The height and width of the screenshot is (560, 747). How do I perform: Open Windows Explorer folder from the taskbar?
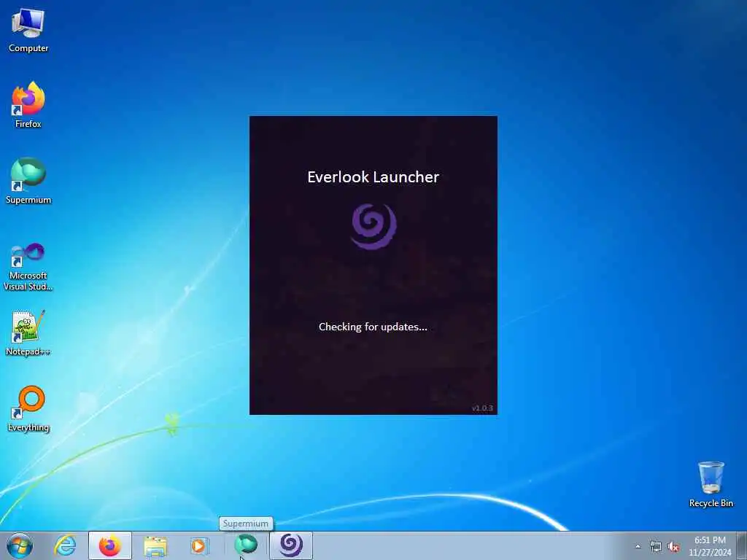(x=155, y=545)
